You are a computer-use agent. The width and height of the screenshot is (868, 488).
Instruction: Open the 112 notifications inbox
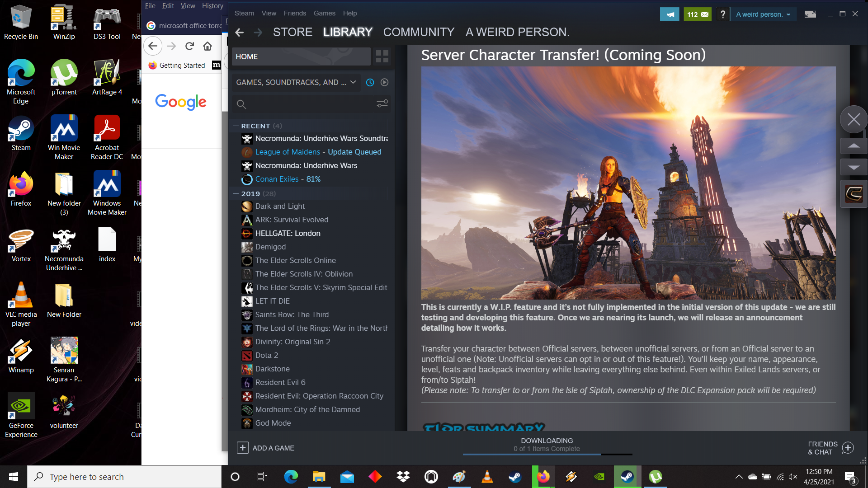pos(697,14)
